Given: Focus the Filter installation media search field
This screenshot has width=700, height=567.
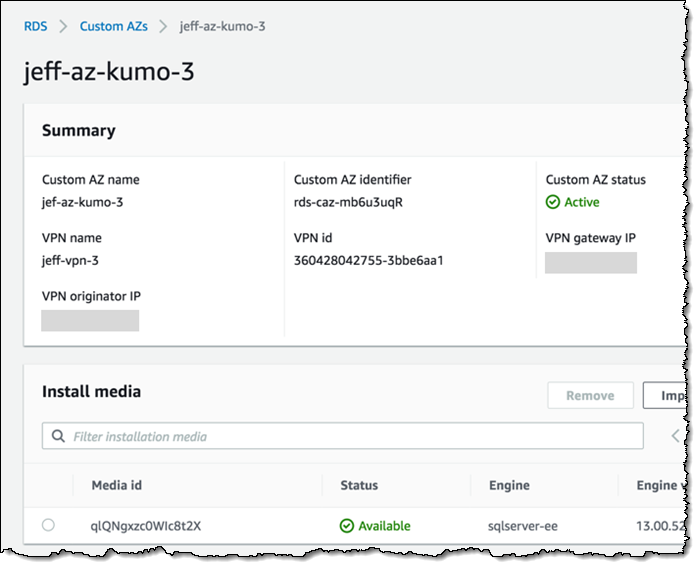Looking at the screenshot, I should [350, 436].
